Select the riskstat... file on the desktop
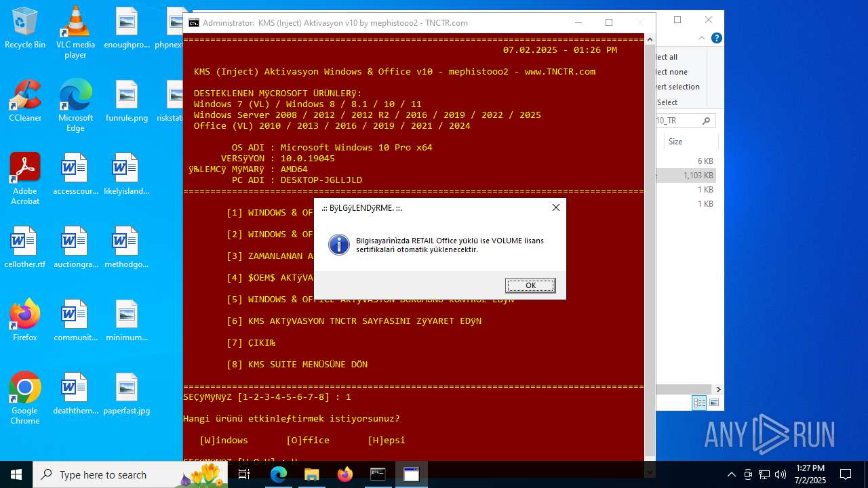 click(x=171, y=101)
